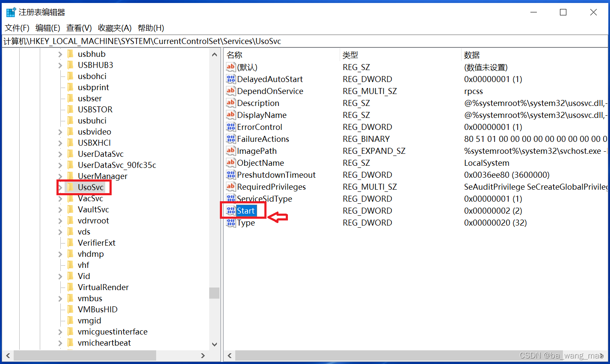Expand the VaultSvc tree node
This screenshot has height=364, width=610.
(60, 210)
